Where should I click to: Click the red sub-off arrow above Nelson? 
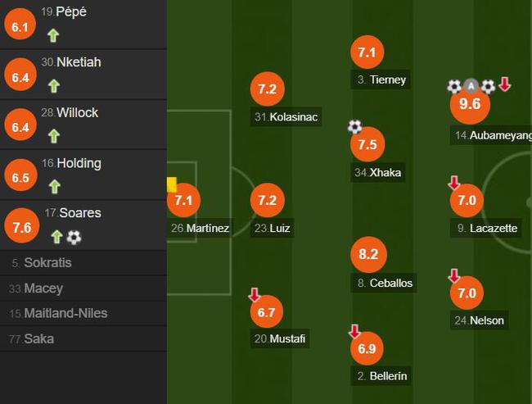tap(454, 276)
